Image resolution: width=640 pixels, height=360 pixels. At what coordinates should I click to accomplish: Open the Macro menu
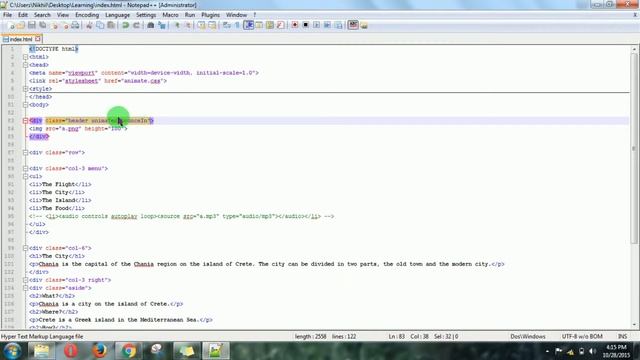coord(170,15)
